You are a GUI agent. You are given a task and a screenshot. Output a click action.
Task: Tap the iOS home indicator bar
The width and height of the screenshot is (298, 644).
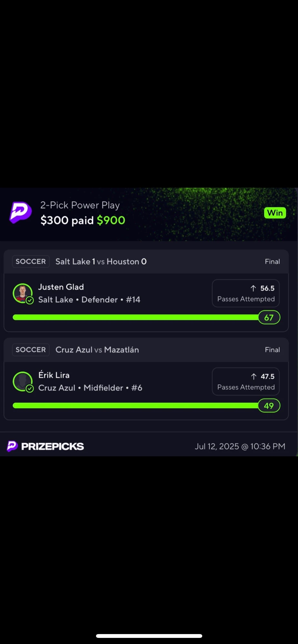(x=149, y=636)
